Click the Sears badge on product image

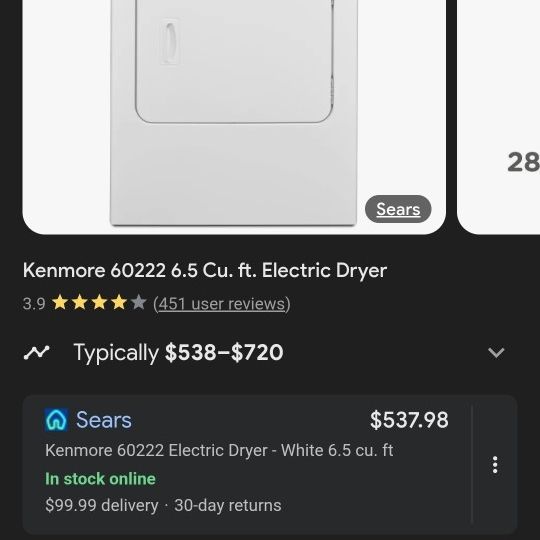[398, 209]
